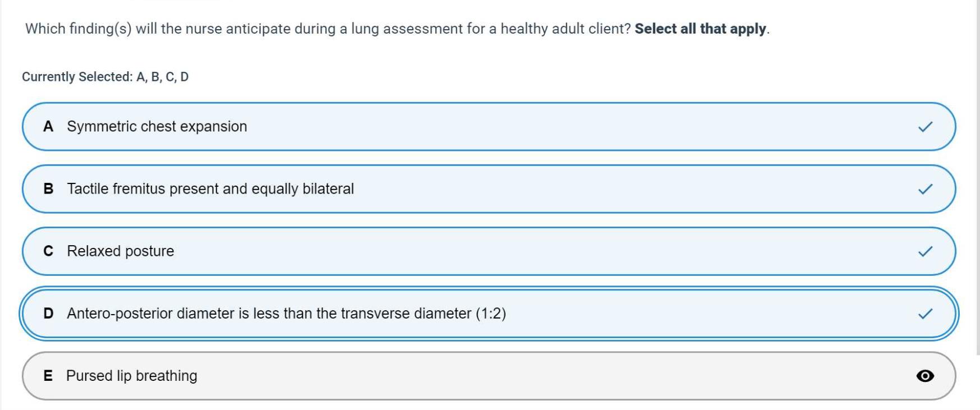Click the checkmark icon on Symmetric chest expansion
This screenshot has width=980, height=410.
(x=925, y=127)
